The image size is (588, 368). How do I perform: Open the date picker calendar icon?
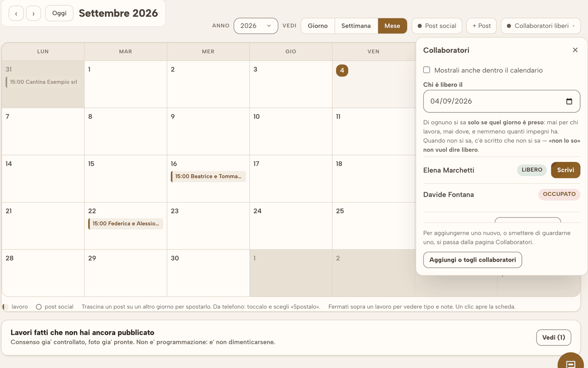coord(569,102)
